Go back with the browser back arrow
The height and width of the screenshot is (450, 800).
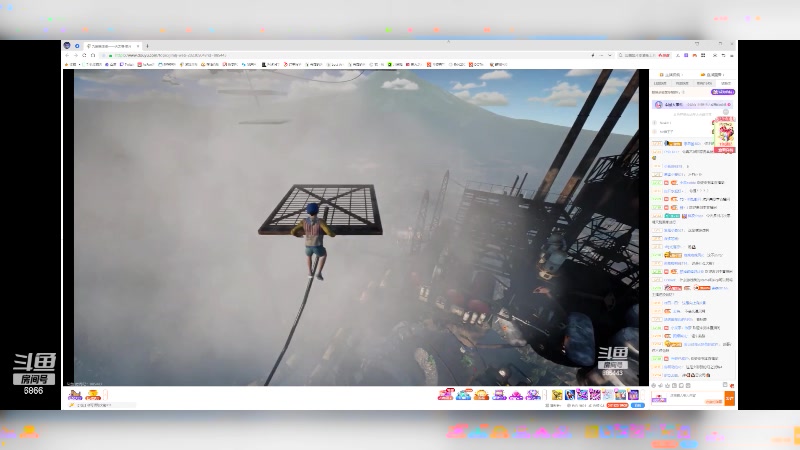(67, 55)
